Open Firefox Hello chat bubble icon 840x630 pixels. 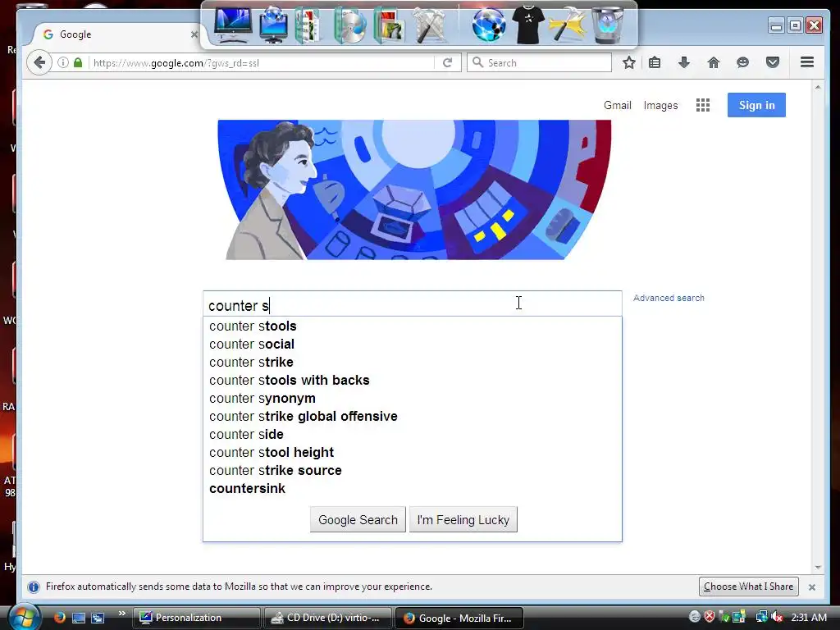(x=742, y=62)
